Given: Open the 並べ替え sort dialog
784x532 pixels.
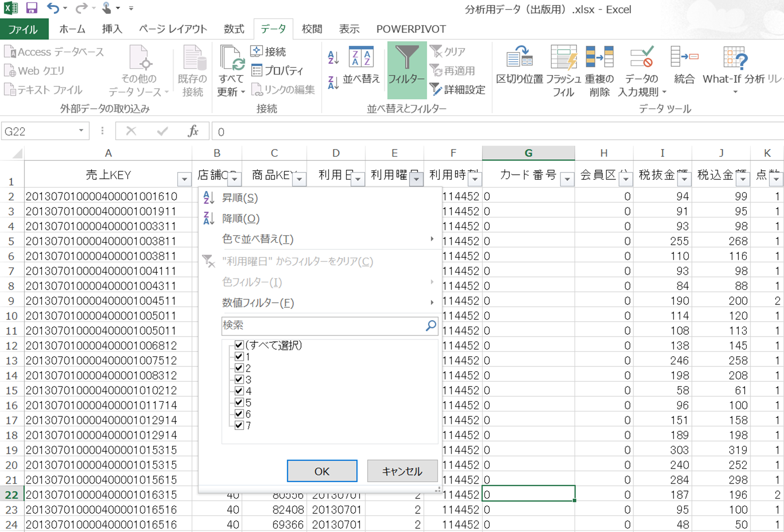Looking at the screenshot, I should [361, 65].
